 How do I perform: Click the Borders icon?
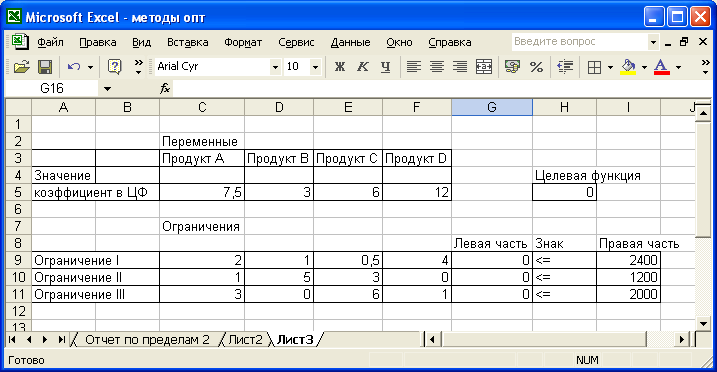point(594,68)
